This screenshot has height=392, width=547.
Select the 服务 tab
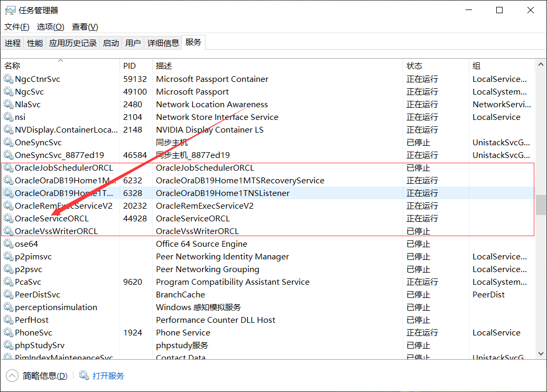coord(193,42)
